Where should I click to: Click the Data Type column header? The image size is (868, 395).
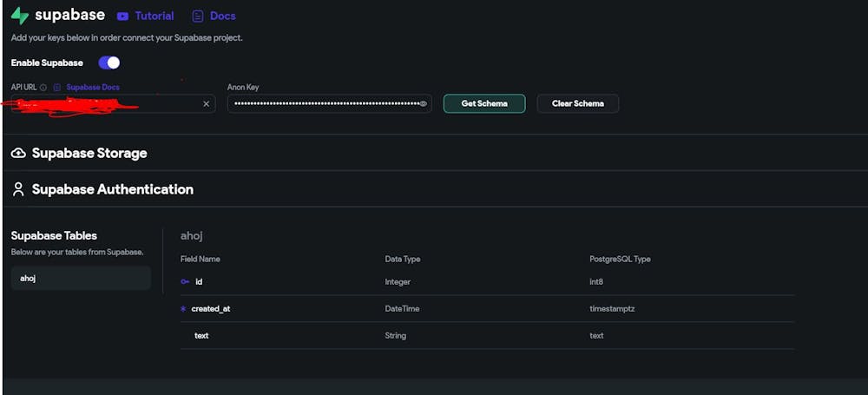coord(403,259)
